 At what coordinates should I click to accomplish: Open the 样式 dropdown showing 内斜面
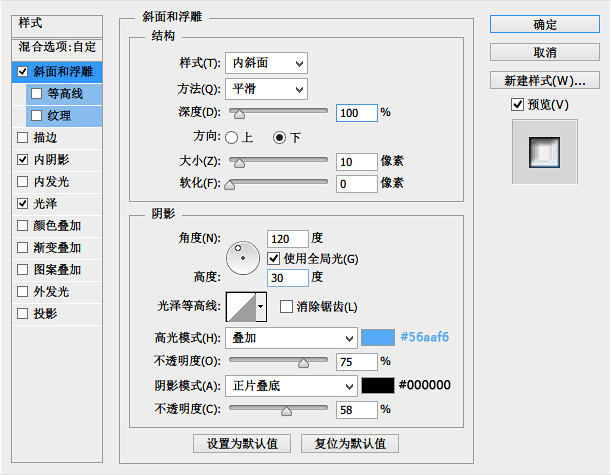[267, 63]
